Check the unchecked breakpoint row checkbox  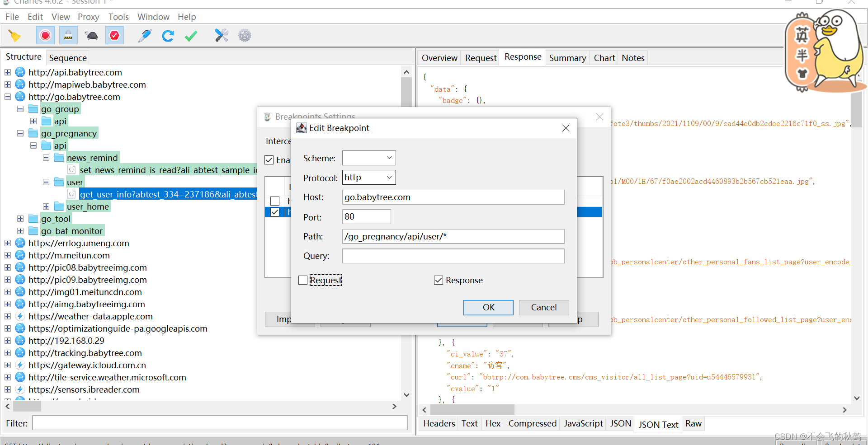(x=275, y=201)
